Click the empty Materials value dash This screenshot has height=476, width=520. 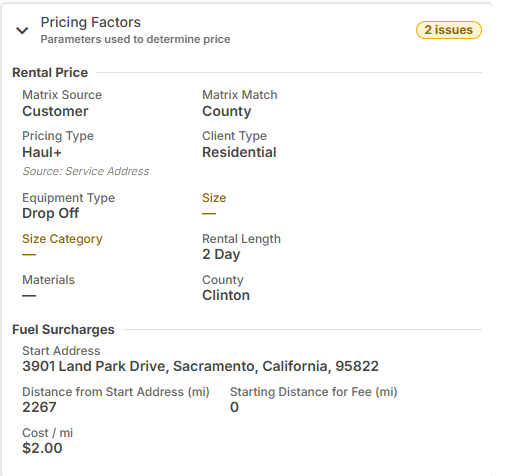[x=29, y=296]
